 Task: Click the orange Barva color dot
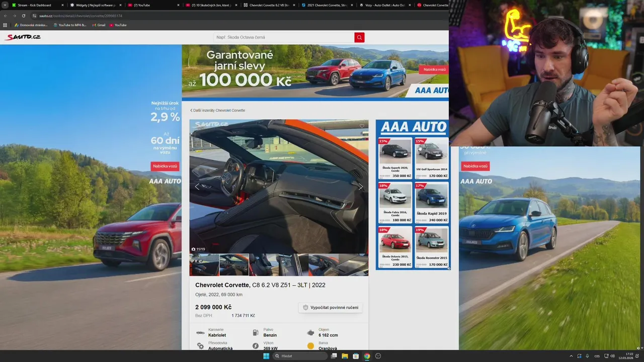click(310, 346)
